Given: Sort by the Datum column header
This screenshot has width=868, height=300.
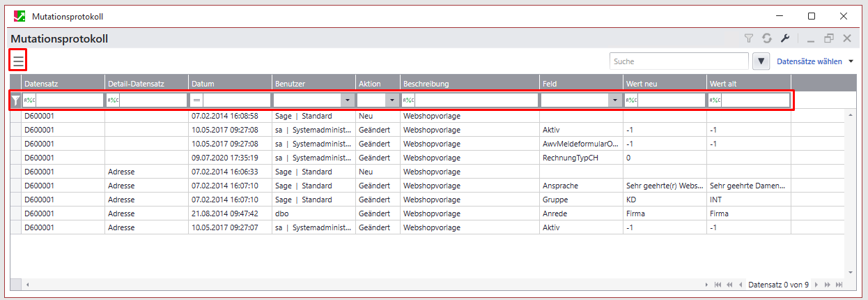Looking at the screenshot, I should click(x=230, y=84).
